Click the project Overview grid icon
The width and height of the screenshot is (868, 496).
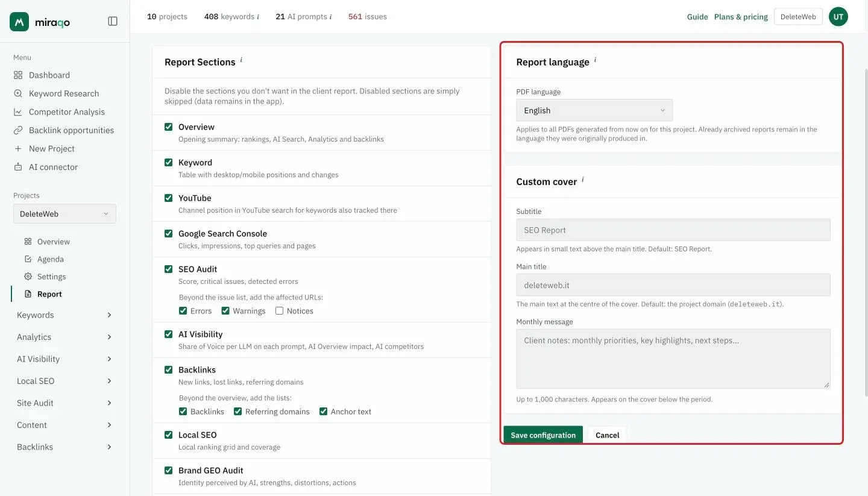click(x=28, y=242)
